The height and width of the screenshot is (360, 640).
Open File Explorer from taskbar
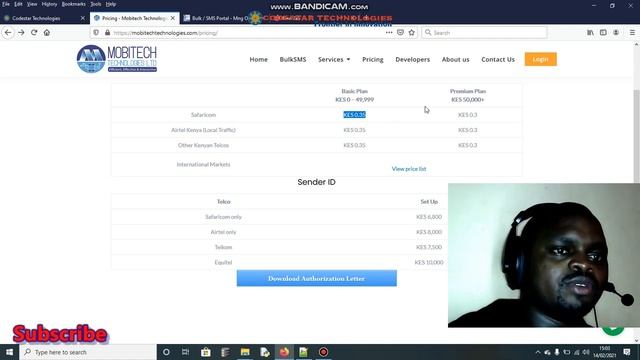245,352
